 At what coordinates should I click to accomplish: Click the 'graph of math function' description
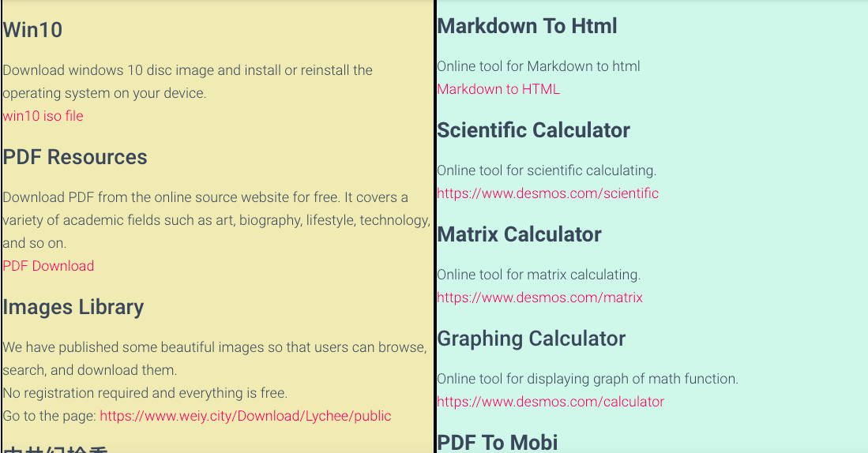[x=588, y=379]
